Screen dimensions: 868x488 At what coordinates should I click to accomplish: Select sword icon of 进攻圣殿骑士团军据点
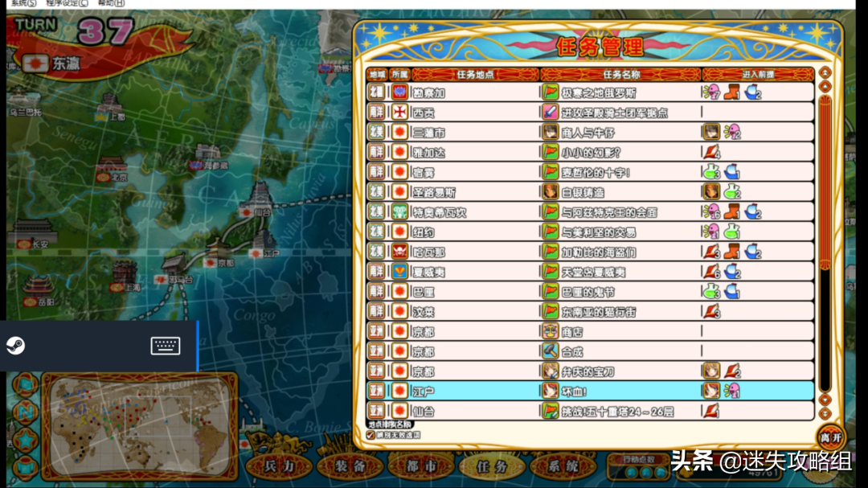551,113
